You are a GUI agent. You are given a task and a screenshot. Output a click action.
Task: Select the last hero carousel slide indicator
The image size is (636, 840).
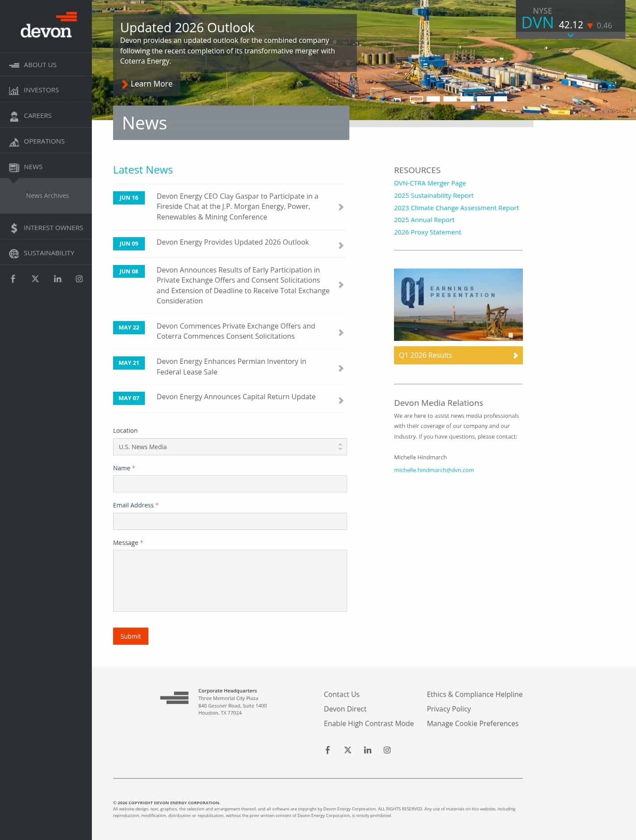pyautogui.click(x=500, y=99)
